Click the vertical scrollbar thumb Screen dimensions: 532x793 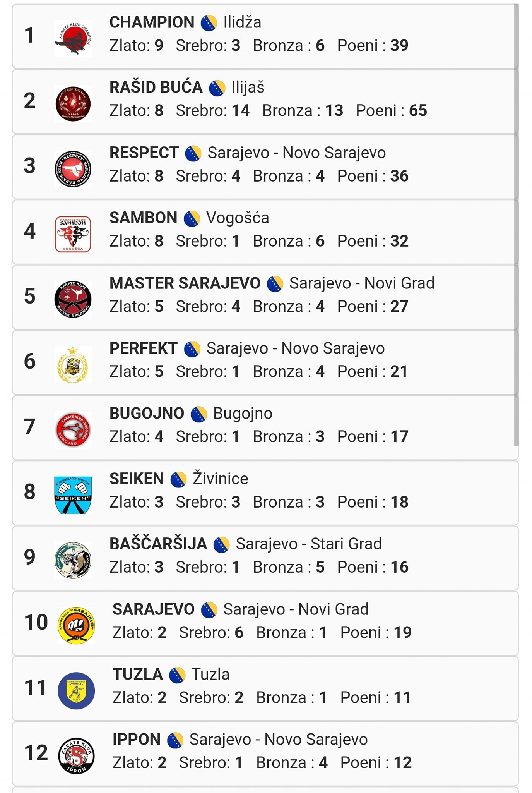point(516,225)
